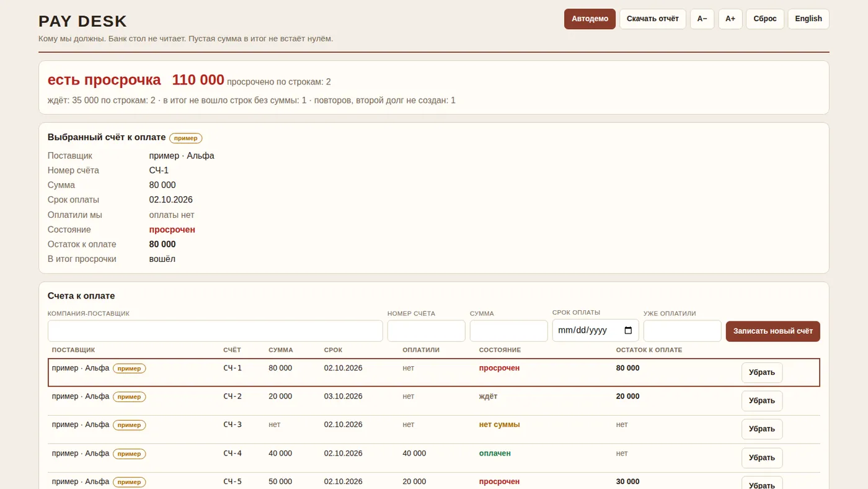Image resolution: width=868 pixels, height=489 pixels.
Task: Click the нет суммы status in the table
Action: click(499, 425)
